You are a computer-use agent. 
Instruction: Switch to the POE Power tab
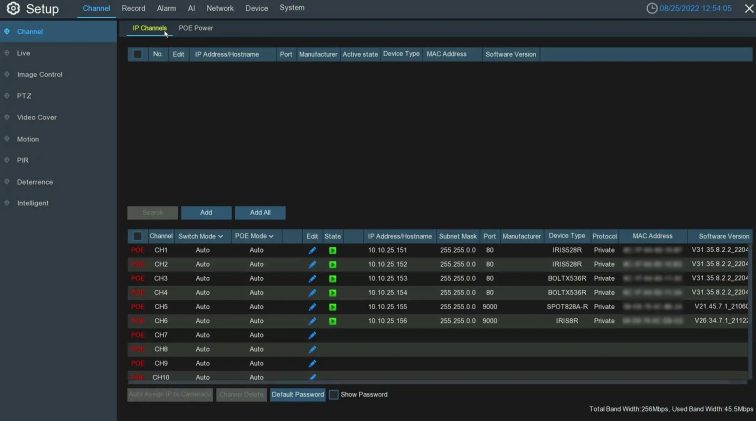pyautogui.click(x=196, y=28)
